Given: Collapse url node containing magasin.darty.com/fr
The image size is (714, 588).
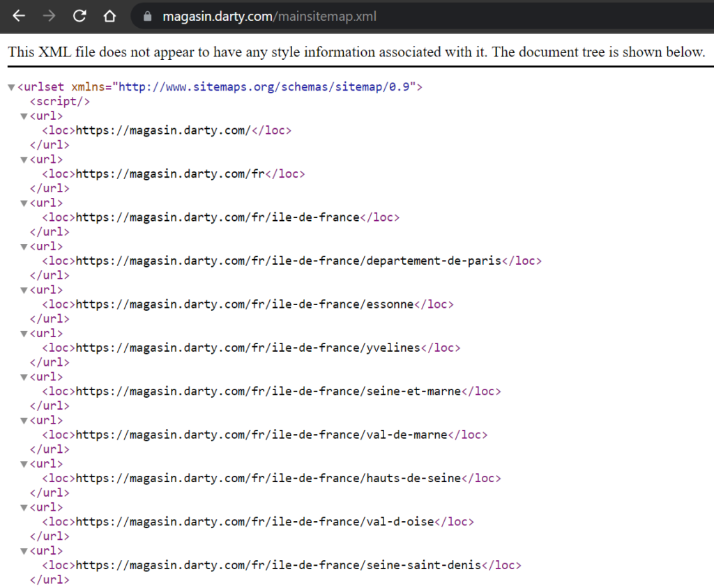Looking at the screenshot, I should (24, 160).
